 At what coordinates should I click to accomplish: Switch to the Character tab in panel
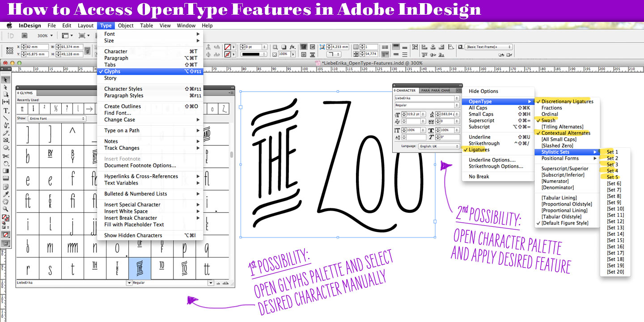(x=406, y=90)
